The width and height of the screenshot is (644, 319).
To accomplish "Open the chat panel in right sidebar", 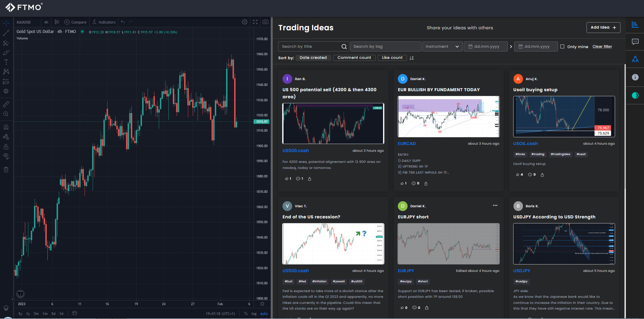I will pos(635,42).
